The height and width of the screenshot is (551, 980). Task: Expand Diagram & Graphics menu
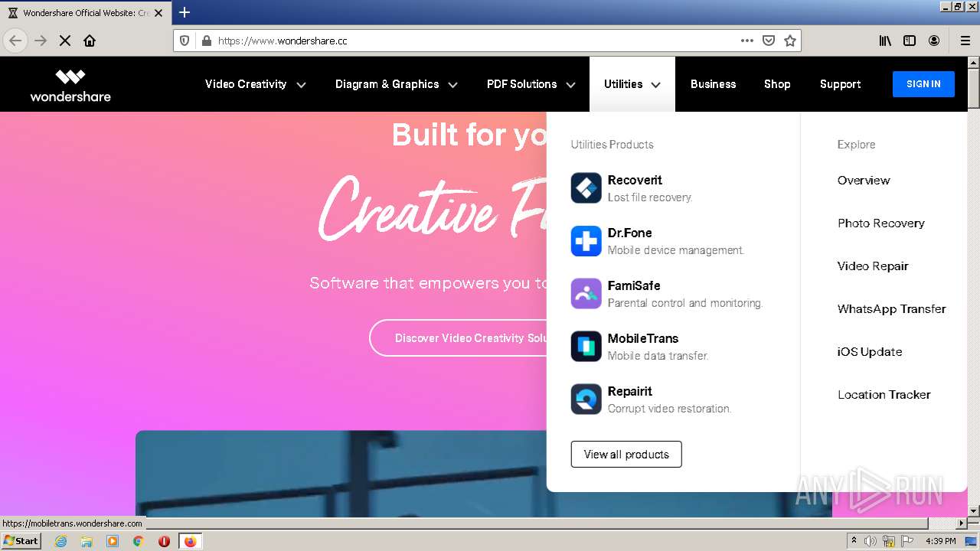tap(397, 84)
